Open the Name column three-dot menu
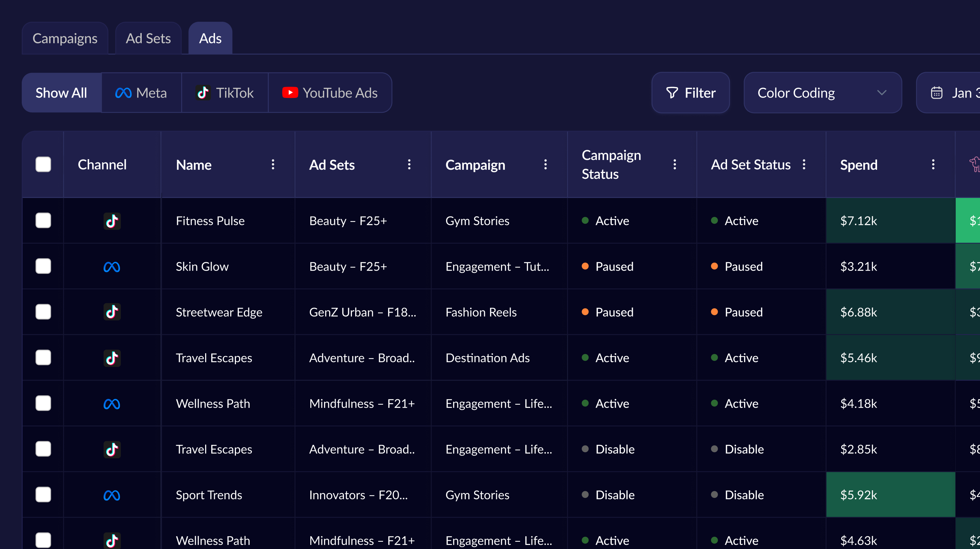The height and width of the screenshot is (549, 980). click(x=273, y=165)
